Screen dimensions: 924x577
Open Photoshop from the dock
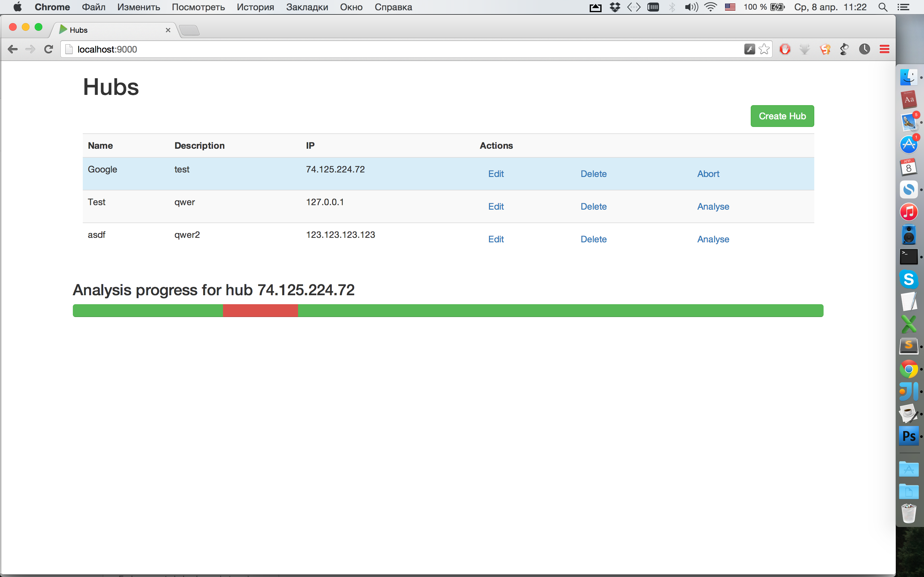tap(909, 436)
